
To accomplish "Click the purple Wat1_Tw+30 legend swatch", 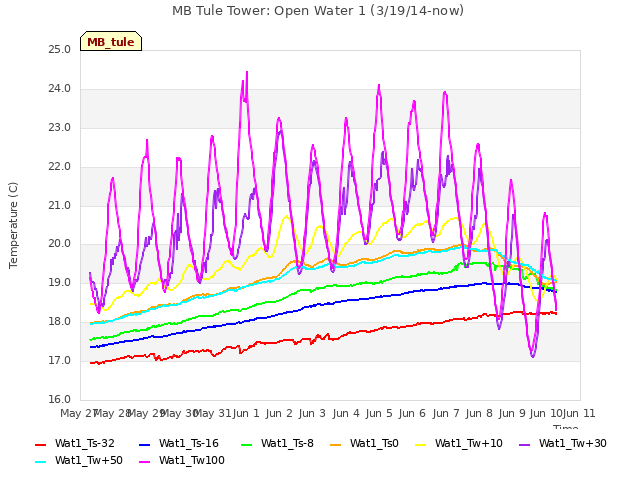I will [524, 445].
